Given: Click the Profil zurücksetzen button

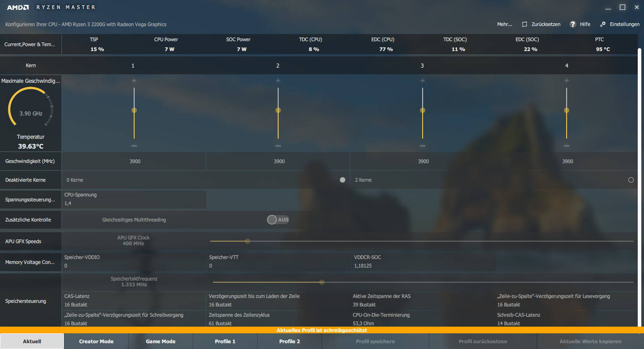Looking at the screenshot, I should (483, 341).
